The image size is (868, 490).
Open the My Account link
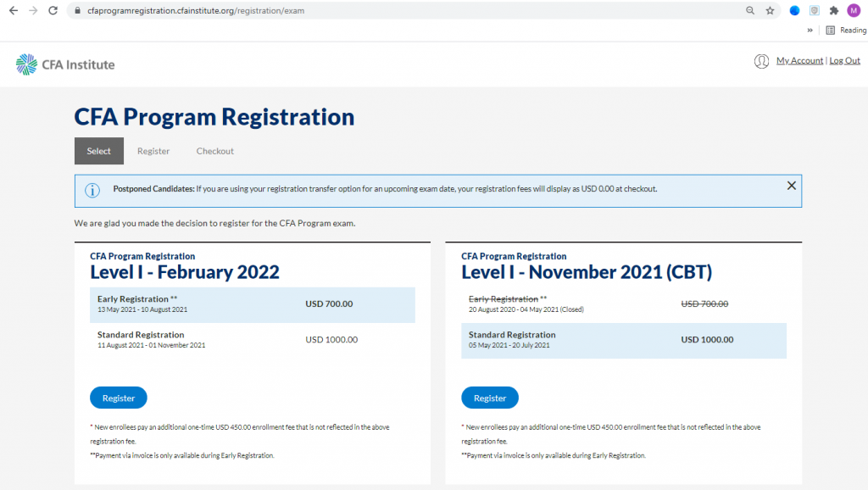799,60
